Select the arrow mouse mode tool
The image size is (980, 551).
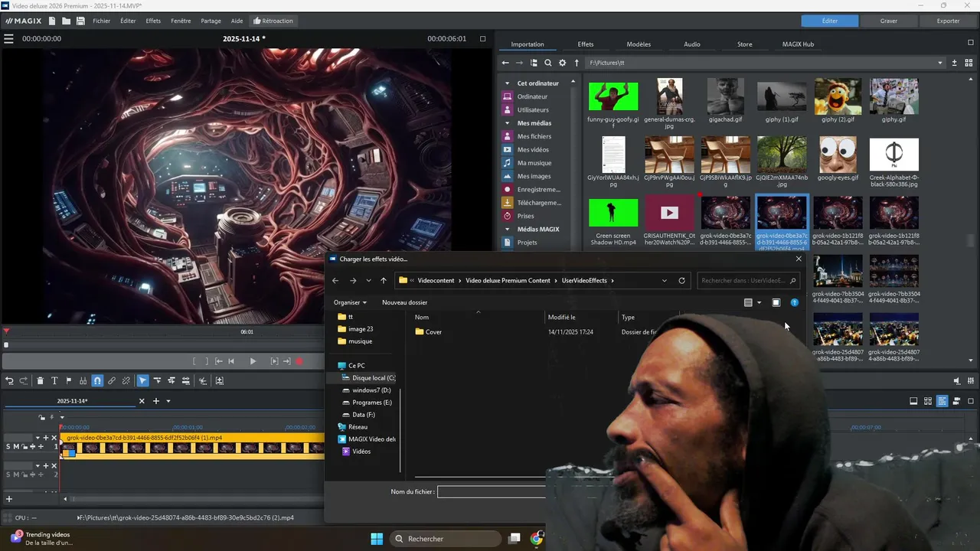(x=143, y=380)
